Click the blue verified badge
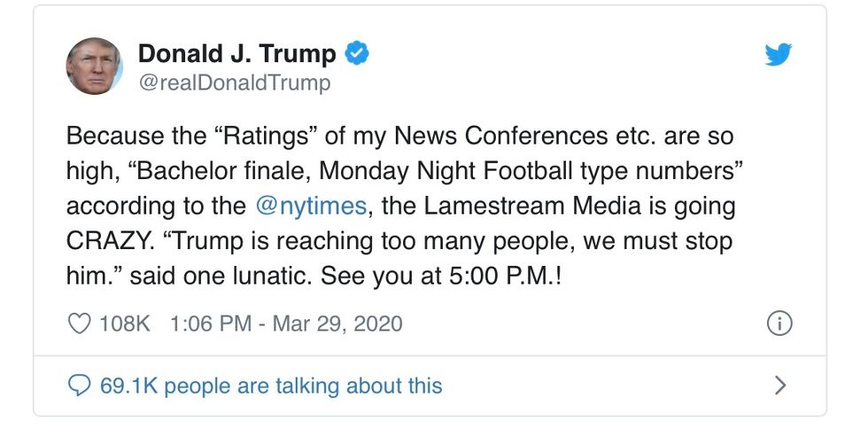This screenshot has width=868, height=437. coord(356,54)
